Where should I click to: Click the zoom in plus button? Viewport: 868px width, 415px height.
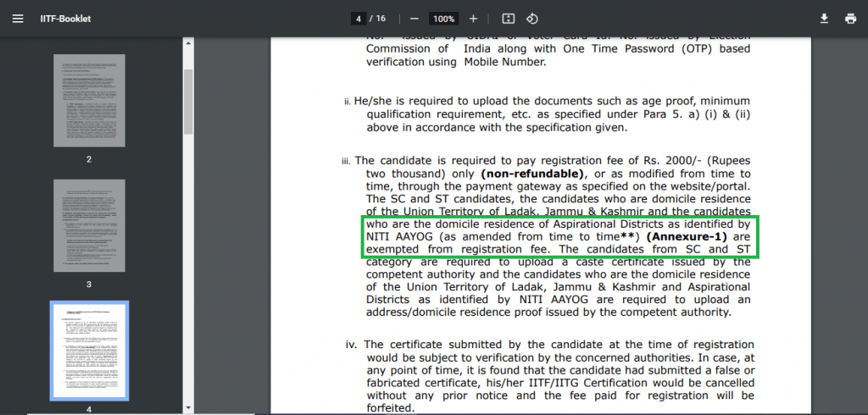(x=473, y=19)
